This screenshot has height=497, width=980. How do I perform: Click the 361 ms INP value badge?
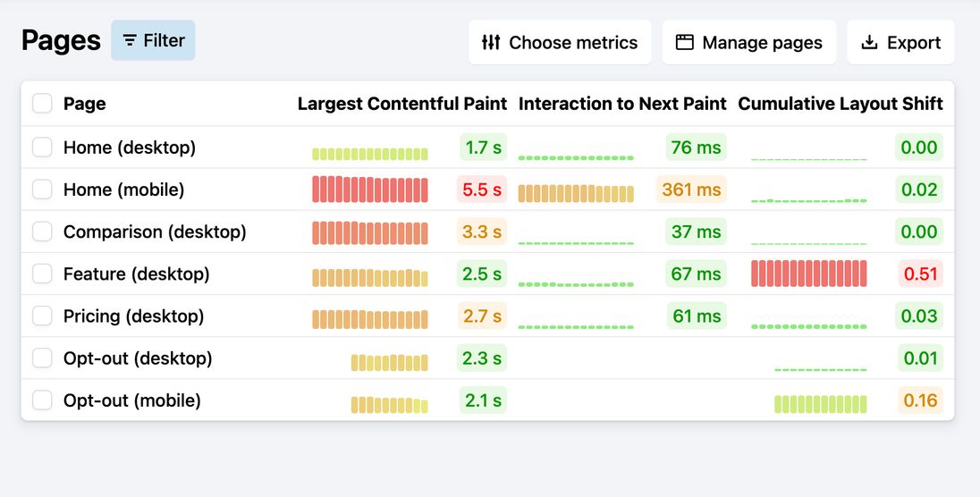690,190
